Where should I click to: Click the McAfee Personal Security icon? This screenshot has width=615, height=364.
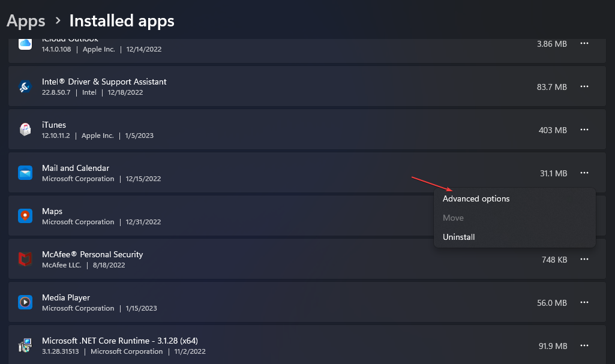[x=25, y=260]
